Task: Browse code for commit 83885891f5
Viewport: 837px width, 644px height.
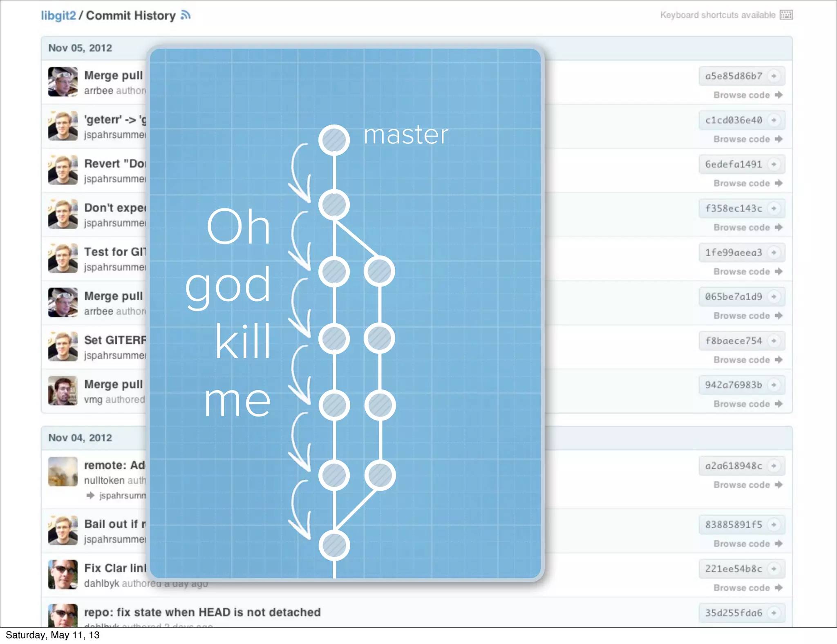Action: click(748, 543)
